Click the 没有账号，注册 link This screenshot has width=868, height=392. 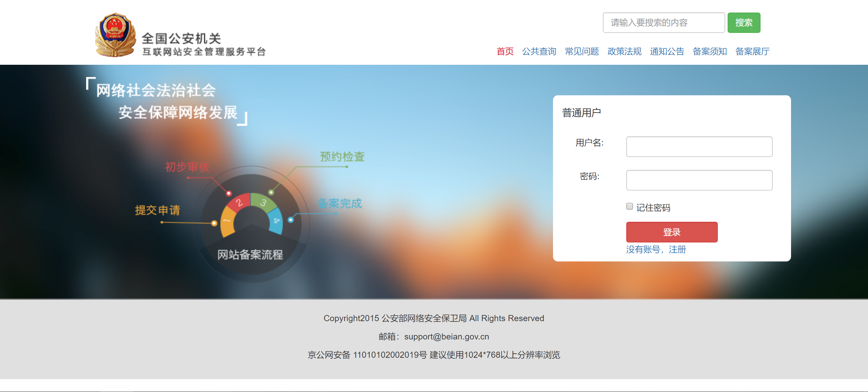656,250
